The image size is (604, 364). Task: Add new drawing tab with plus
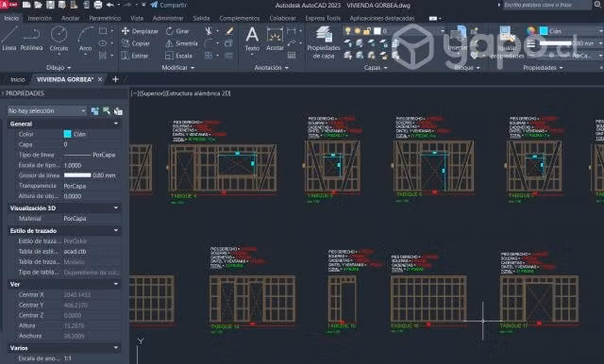pyautogui.click(x=115, y=79)
